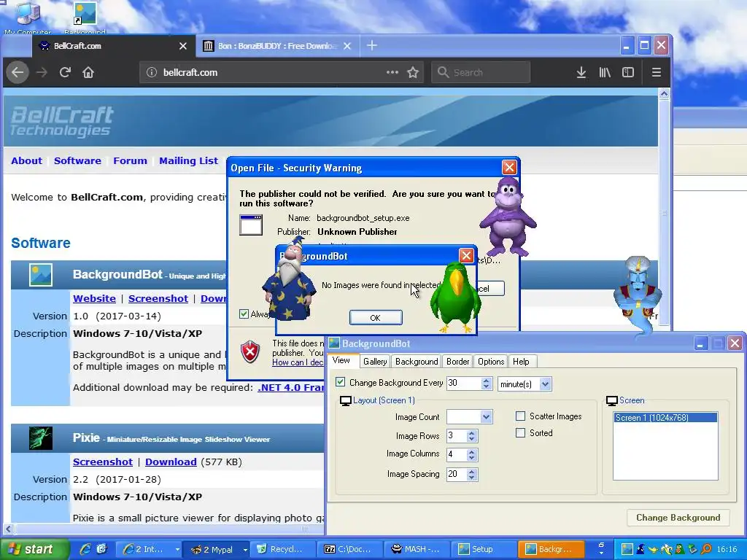
Task: Open the About page in BellCraft navigation
Action: tap(27, 161)
